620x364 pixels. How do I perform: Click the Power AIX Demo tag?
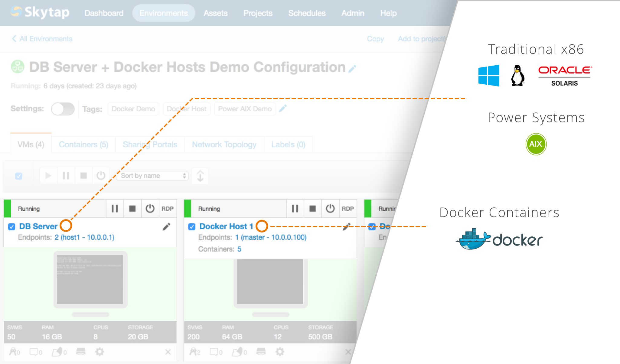[245, 109]
